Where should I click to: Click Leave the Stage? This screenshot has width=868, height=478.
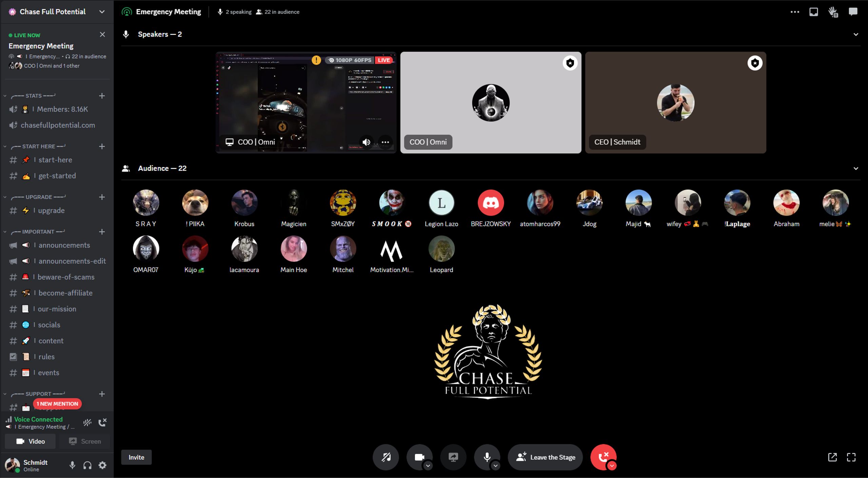(545, 457)
